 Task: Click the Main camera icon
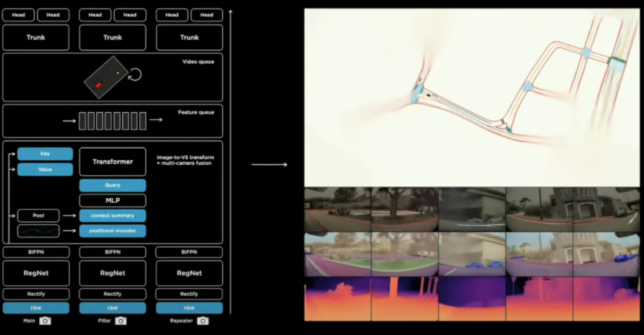(x=45, y=320)
